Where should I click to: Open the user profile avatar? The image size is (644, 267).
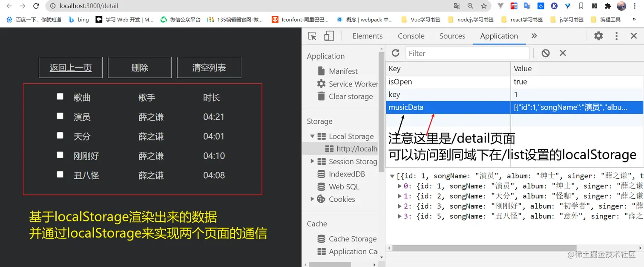click(621, 6)
